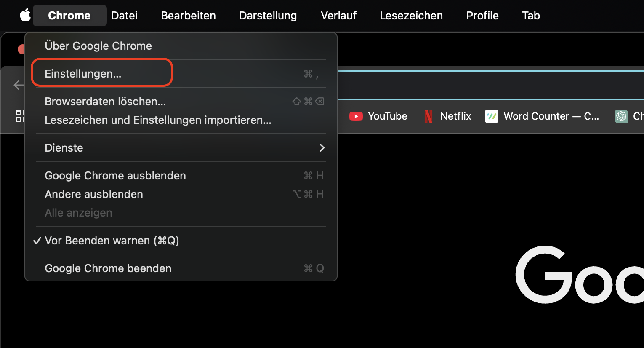The image size is (644, 348).
Task: Choose Google Chrome beenden
Action: coord(108,268)
